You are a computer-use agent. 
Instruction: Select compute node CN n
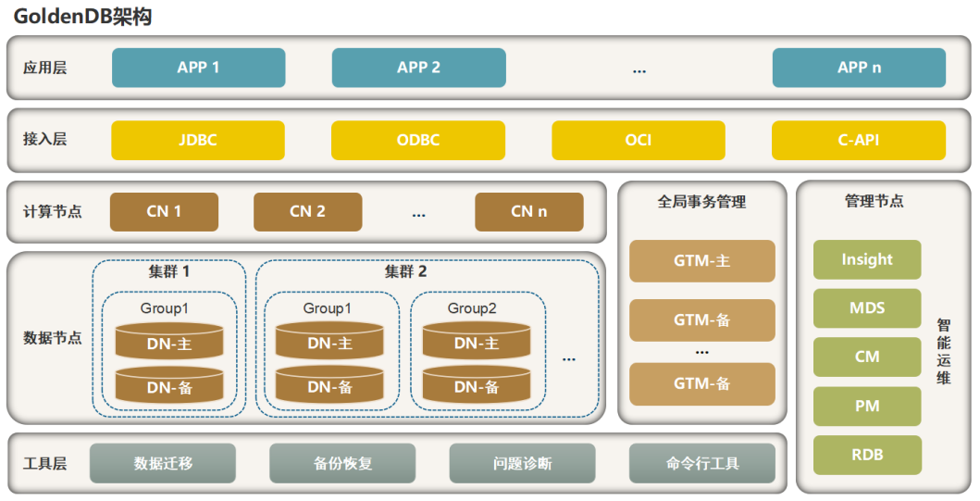coord(529,212)
